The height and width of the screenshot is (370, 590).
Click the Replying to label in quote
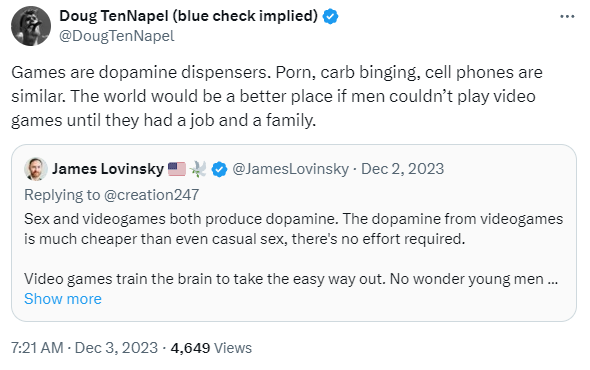[x=62, y=195]
